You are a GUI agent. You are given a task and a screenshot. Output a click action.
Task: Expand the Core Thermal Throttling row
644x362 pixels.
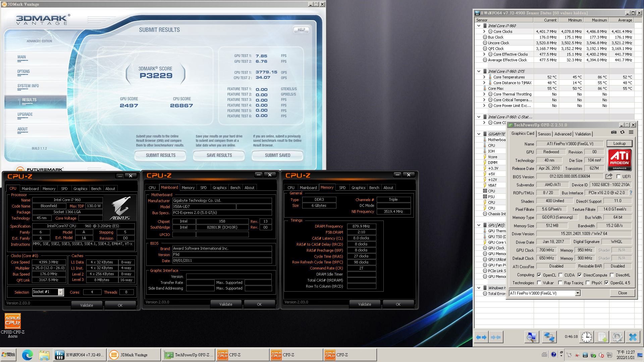(484, 94)
